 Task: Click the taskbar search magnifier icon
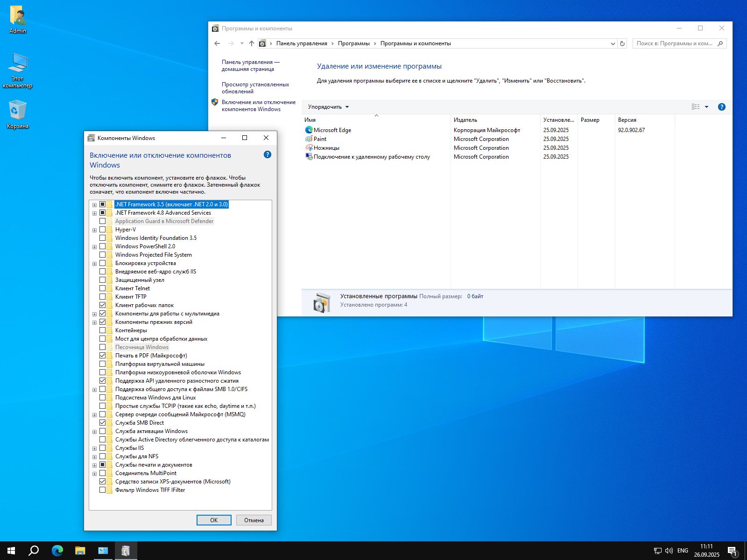point(34,551)
